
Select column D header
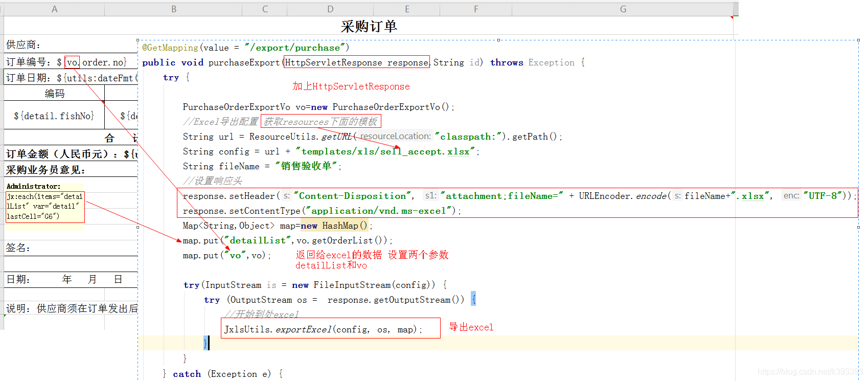[x=330, y=9]
